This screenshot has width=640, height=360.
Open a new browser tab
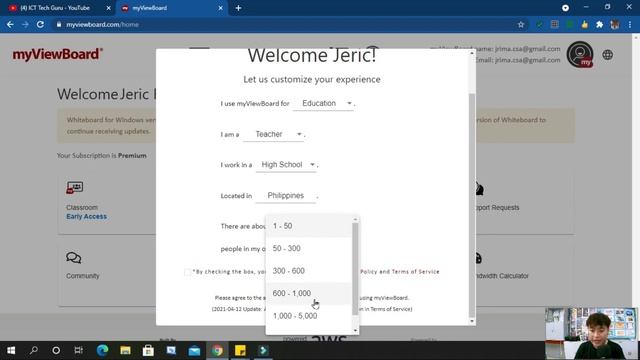coord(238,8)
